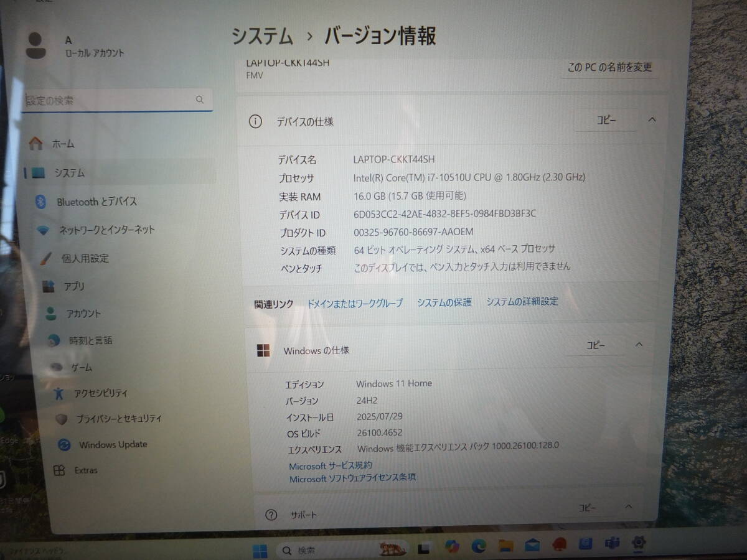Screen dimensions: 747x560
Task: Click the RAM value 16.0 GB
Action: pos(410,195)
